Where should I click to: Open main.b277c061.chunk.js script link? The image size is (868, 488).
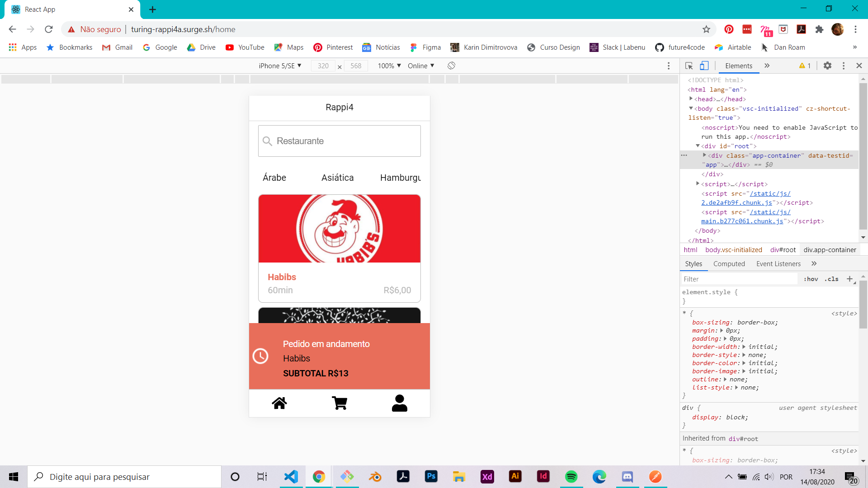[742, 221]
